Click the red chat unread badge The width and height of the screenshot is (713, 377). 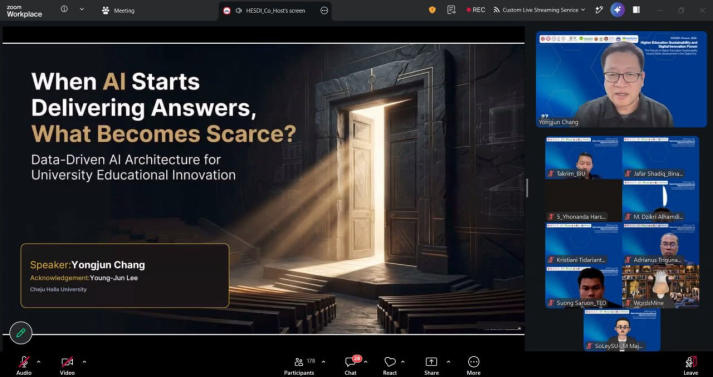click(357, 358)
